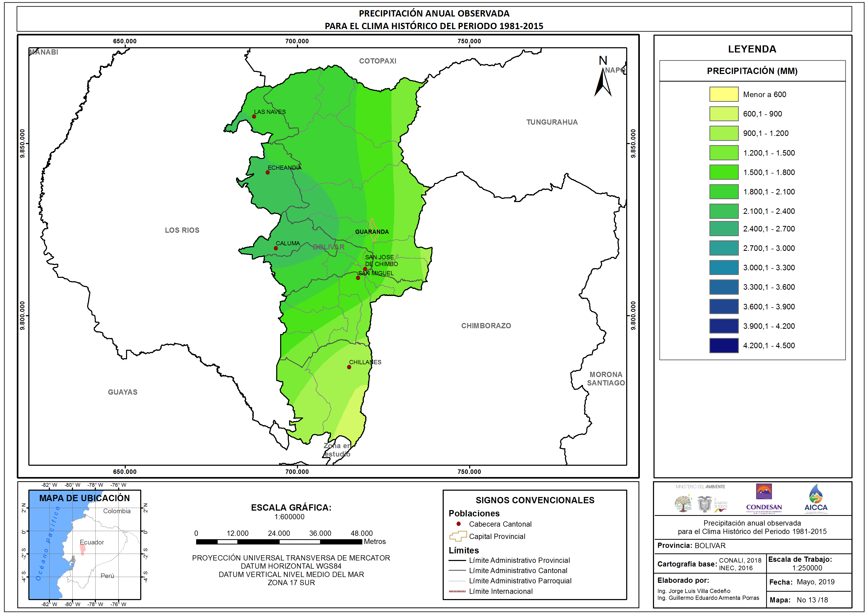Click the 'Colombia' label in inset map
This screenshot has height=614, width=868.
click(117, 511)
